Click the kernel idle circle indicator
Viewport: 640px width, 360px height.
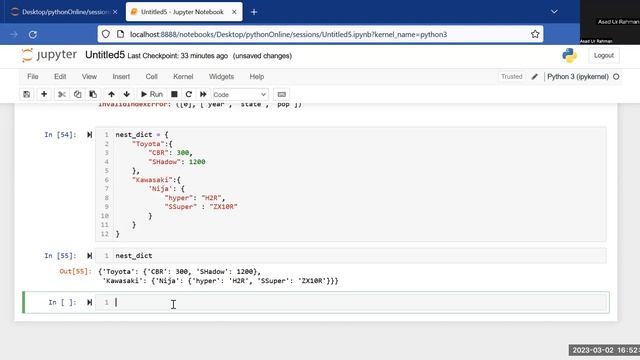click(x=616, y=76)
